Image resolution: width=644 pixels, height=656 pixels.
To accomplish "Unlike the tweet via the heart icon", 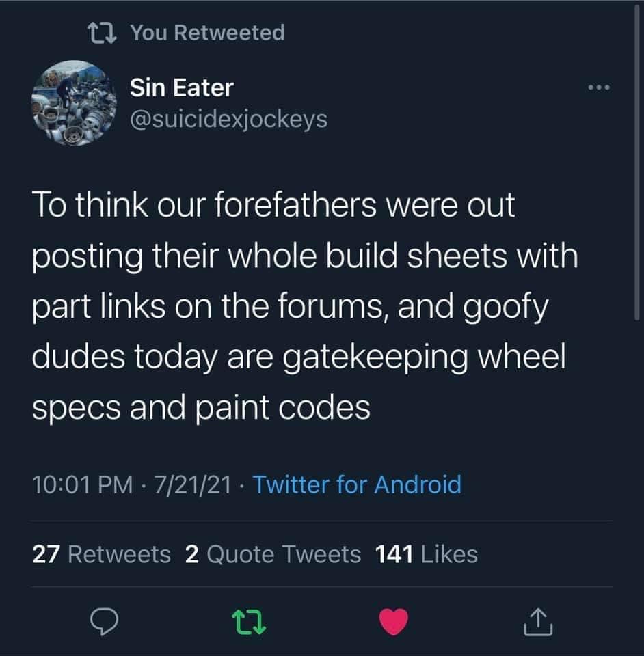I will click(x=394, y=620).
